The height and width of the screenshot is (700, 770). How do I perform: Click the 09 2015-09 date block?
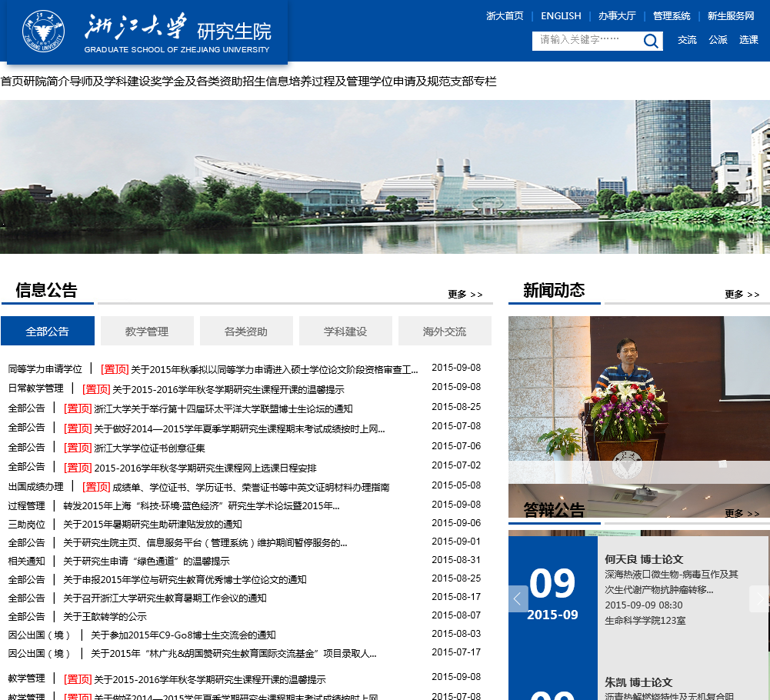(x=552, y=594)
